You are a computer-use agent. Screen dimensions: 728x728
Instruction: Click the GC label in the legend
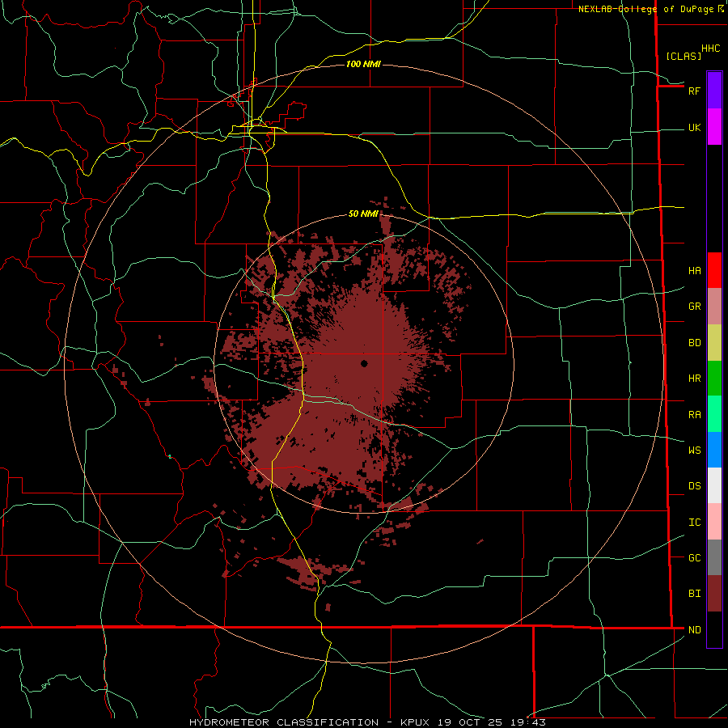pyautogui.click(x=694, y=558)
